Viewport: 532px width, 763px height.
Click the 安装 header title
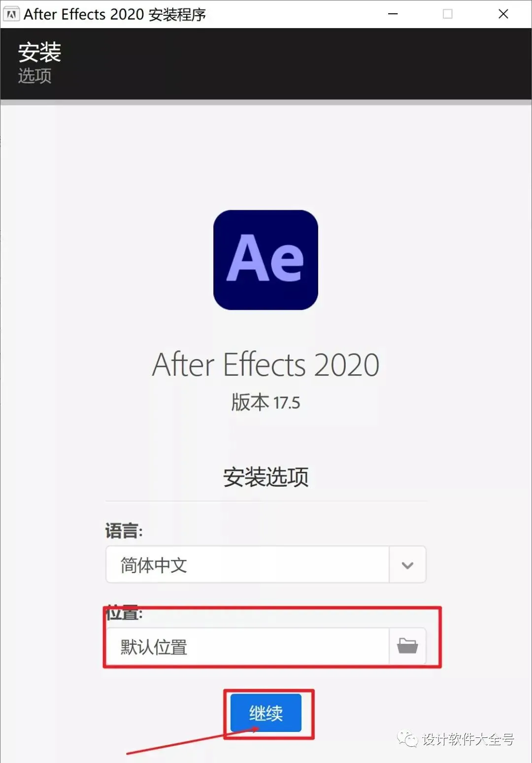(x=39, y=52)
